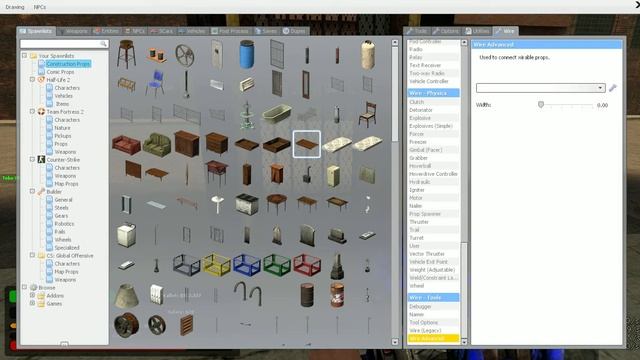Spawn the blue cage frame prop

(247, 264)
